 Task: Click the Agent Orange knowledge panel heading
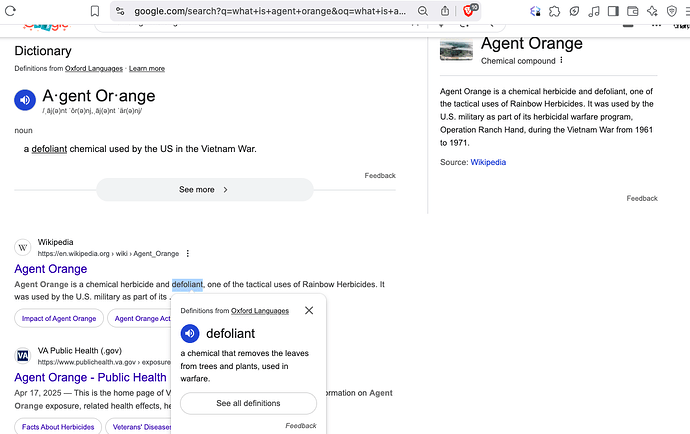coord(532,43)
